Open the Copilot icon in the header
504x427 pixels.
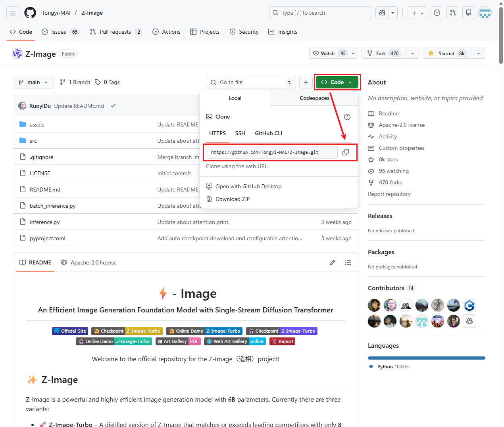coord(382,13)
